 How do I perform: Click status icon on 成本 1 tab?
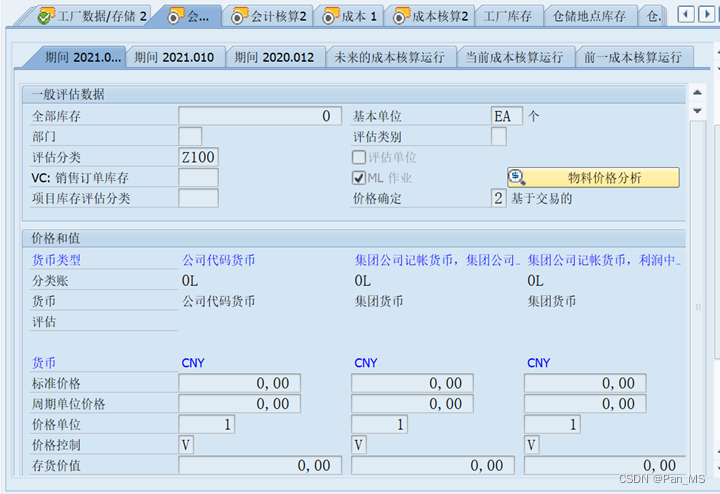pos(328,17)
